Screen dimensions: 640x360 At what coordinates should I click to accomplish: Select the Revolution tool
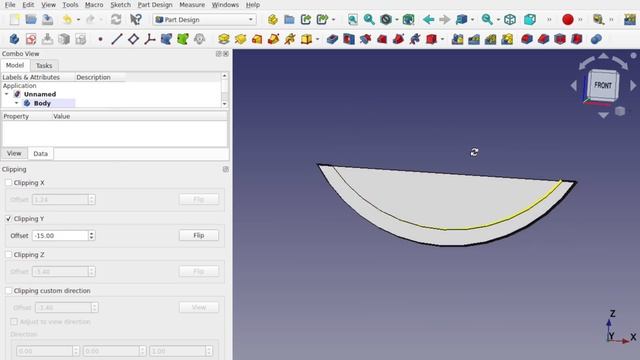coord(240,39)
